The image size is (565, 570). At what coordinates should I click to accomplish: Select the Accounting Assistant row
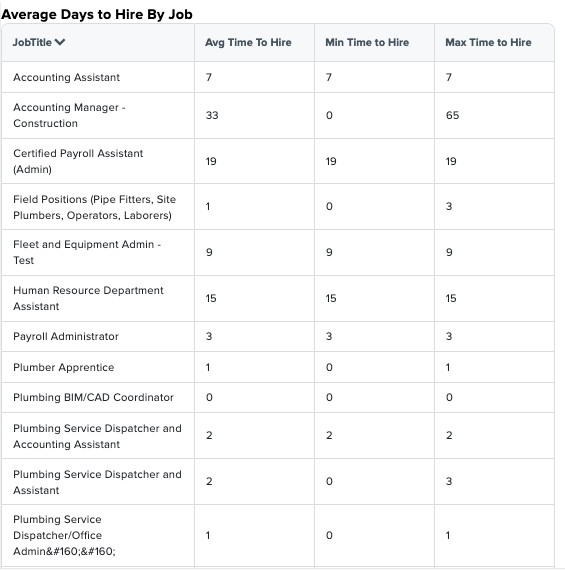click(x=278, y=77)
